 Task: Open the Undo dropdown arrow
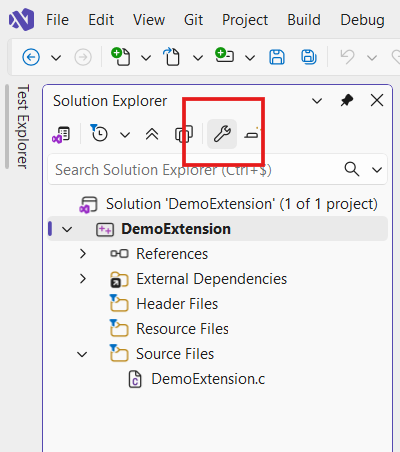coord(372,58)
